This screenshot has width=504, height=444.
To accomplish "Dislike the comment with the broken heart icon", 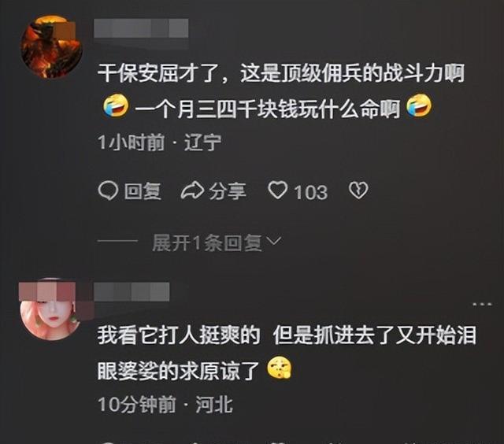I will coord(358,191).
